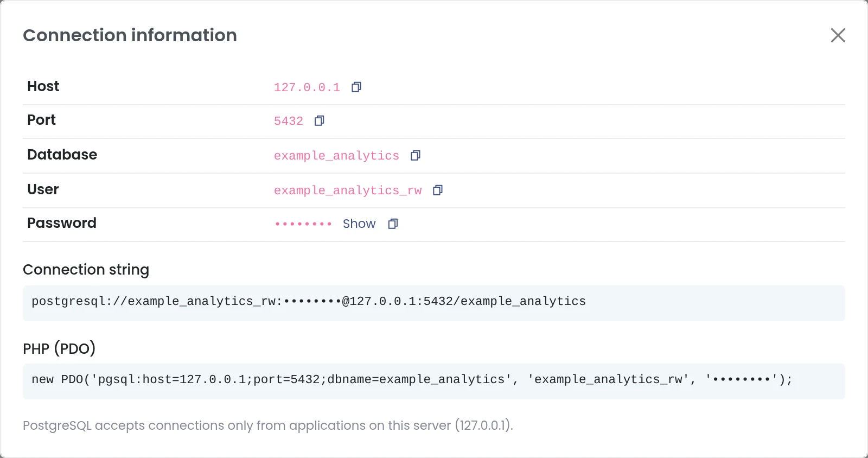Select the port value 5432

(289, 121)
